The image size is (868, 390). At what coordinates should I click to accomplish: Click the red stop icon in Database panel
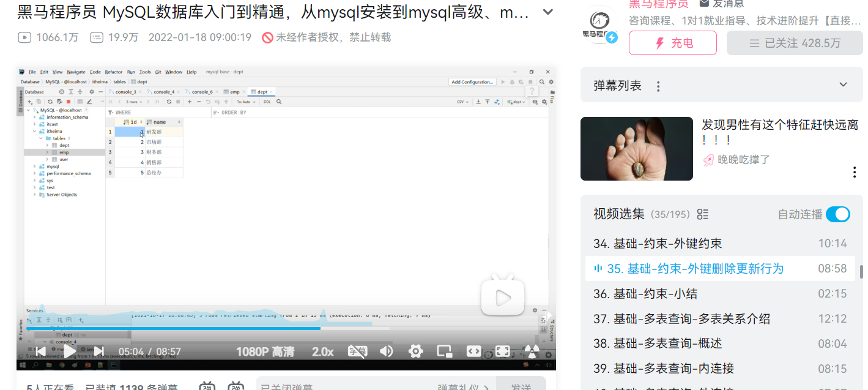pos(69,102)
